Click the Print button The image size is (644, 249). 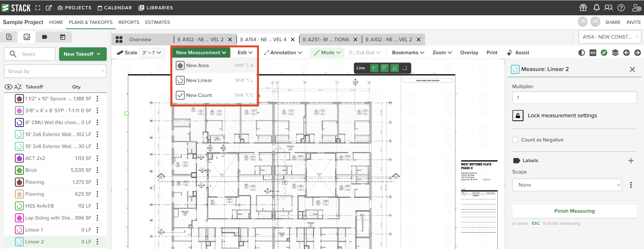coord(492,53)
